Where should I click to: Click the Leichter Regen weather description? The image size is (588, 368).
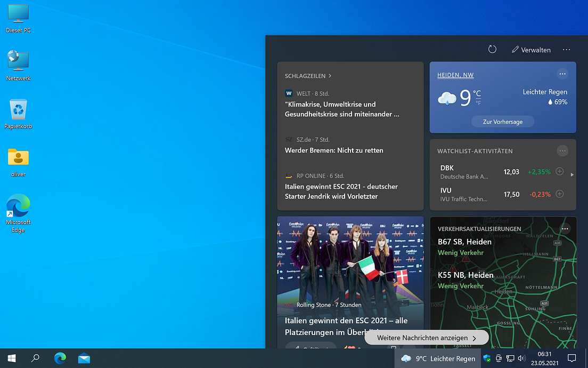545,92
